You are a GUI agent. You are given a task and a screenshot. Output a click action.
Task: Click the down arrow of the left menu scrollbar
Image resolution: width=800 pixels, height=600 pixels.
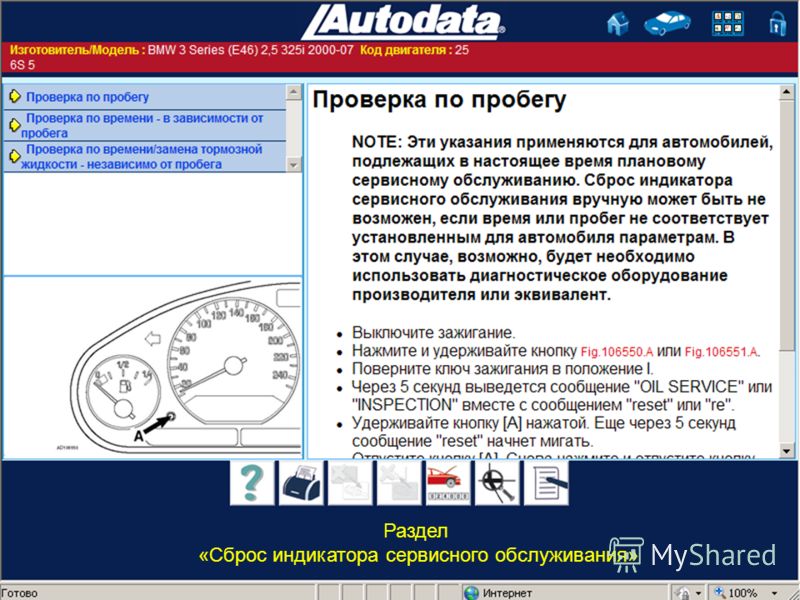click(293, 164)
